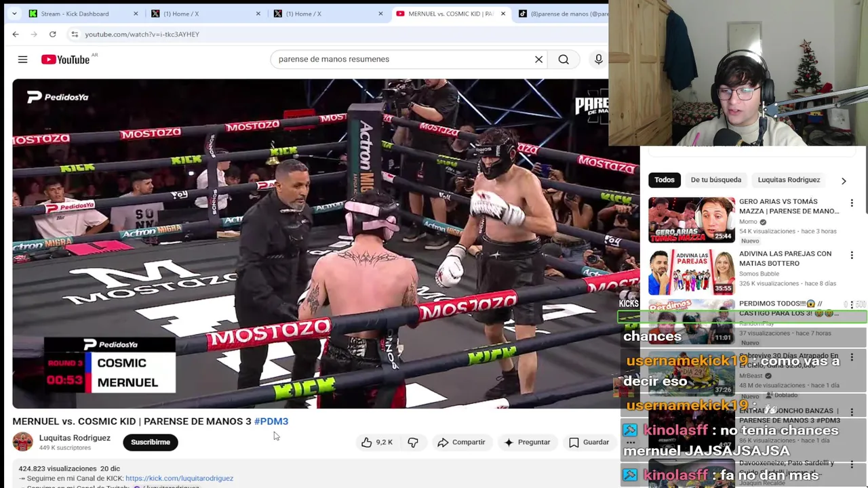The height and width of the screenshot is (488, 868).
Task: Click the magnifying glass search button
Action: tap(564, 59)
